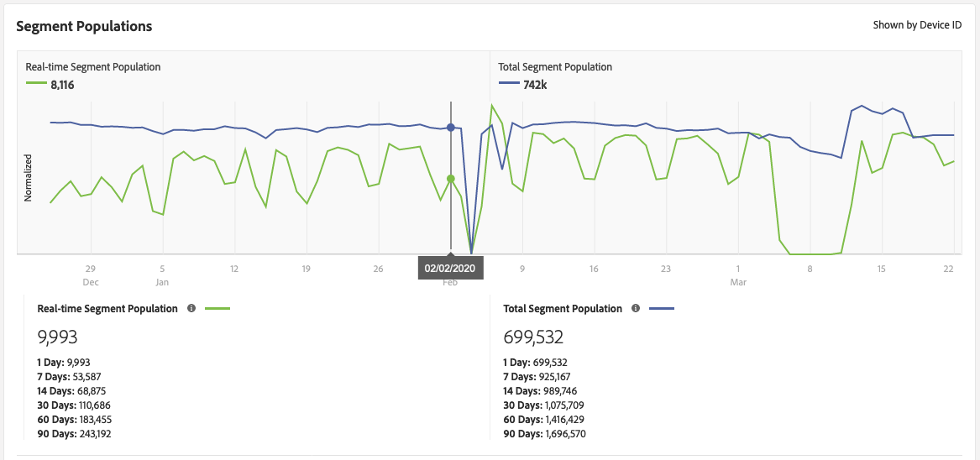The image size is (980, 460).
Task: Click Jan 5 label on date axis
Action: 162,275
